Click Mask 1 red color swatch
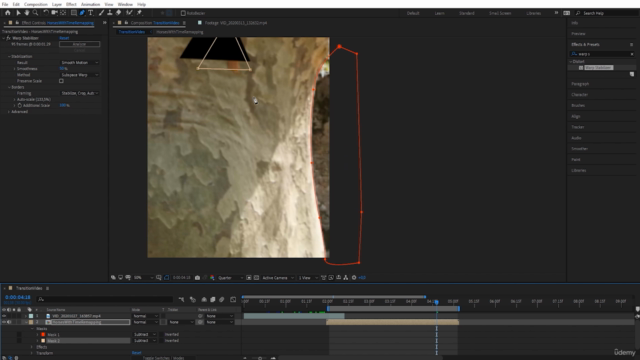This screenshot has width=640, height=360. (43, 334)
